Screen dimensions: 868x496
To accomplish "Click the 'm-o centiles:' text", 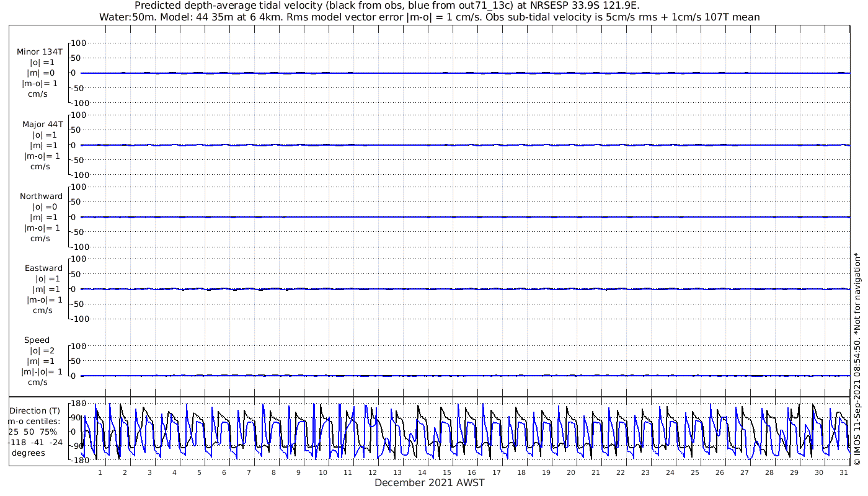I will tap(34, 421).
